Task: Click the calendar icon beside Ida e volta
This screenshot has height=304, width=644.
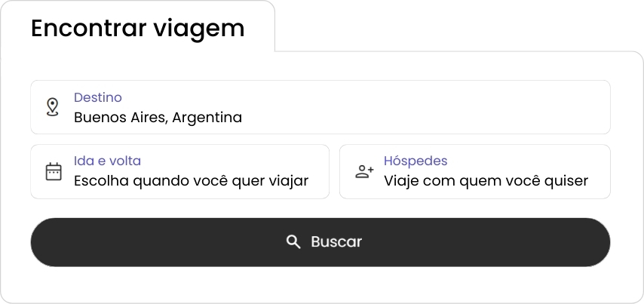Action: (53, 171)
